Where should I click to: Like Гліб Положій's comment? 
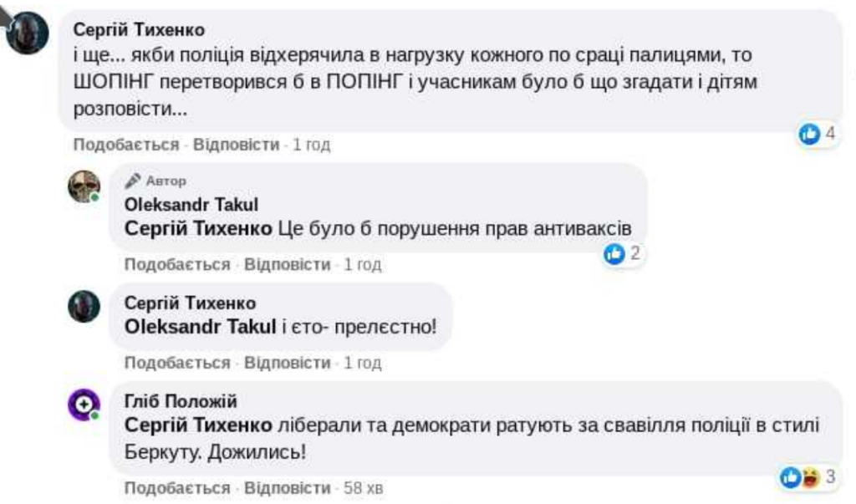[176, 488]
